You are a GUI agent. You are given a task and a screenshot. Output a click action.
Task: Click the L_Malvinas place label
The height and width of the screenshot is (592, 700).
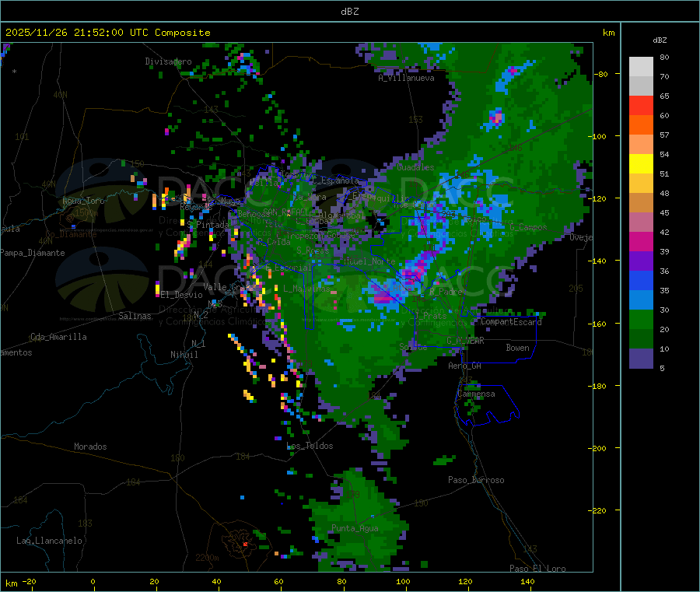pyautogui.click(x=306, y=289)
